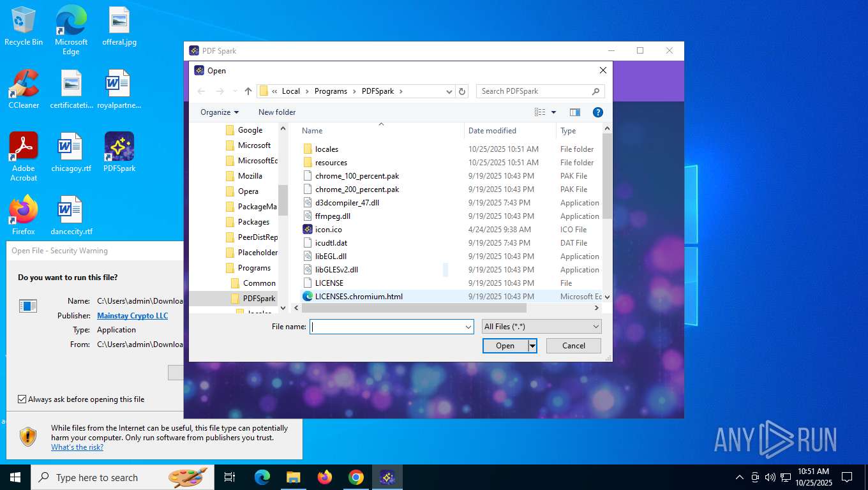This screenshot has width=868, height=490.
Task: Click the Cancel button
Action: pos(574,346)
